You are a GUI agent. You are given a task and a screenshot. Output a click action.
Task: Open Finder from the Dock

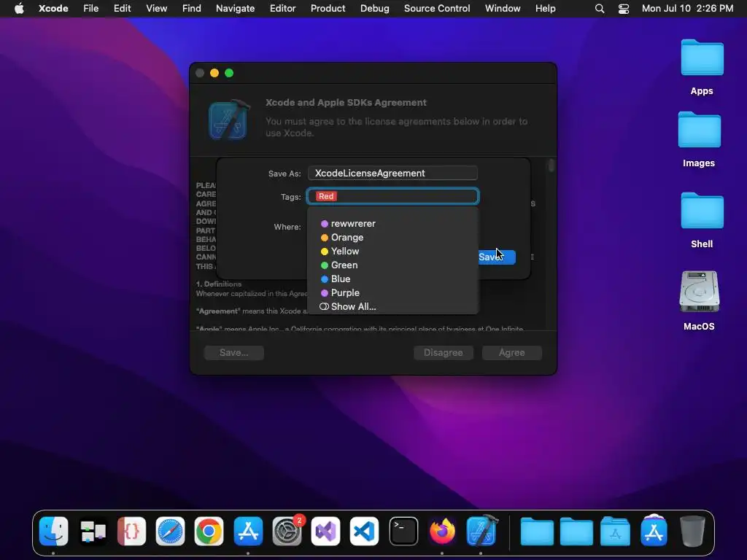pos(53,531)
